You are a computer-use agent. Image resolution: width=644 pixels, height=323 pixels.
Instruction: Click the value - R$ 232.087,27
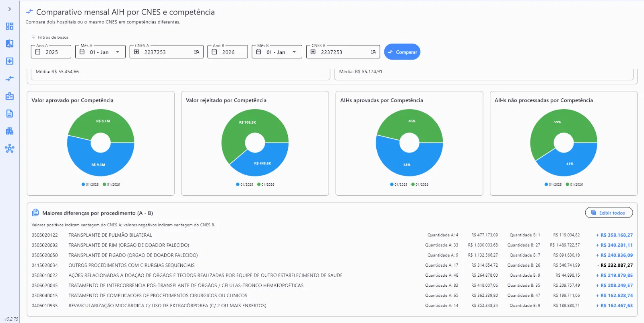click(615, 265)
